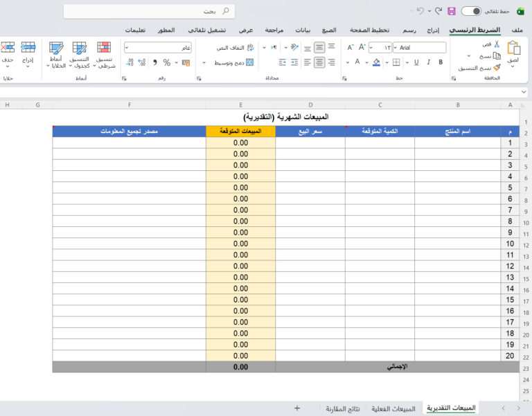Click the fill color paint bucket swatch
Image resolution: width=532 pixels, height=416 pixels.
pos(376,62)
